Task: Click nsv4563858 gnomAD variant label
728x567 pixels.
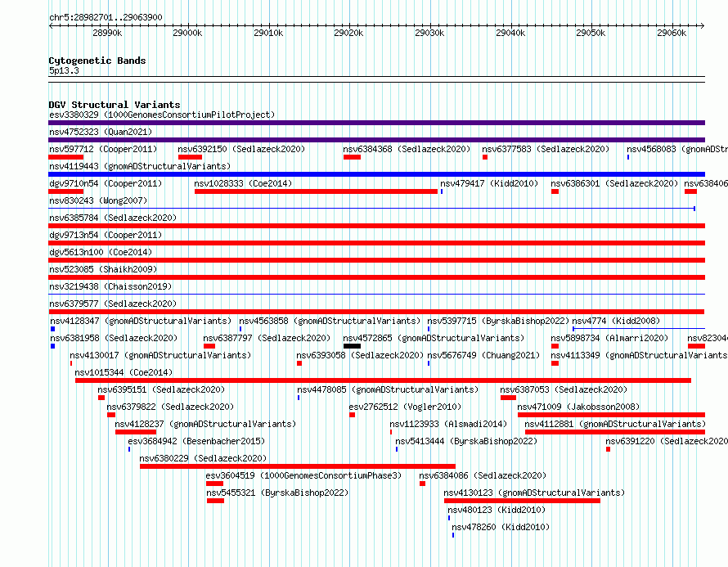Action: (330, 321)
